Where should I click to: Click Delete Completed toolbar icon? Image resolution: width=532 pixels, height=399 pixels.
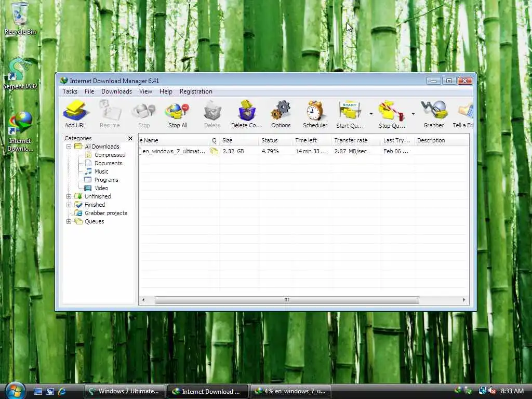[x=246, y=114]
